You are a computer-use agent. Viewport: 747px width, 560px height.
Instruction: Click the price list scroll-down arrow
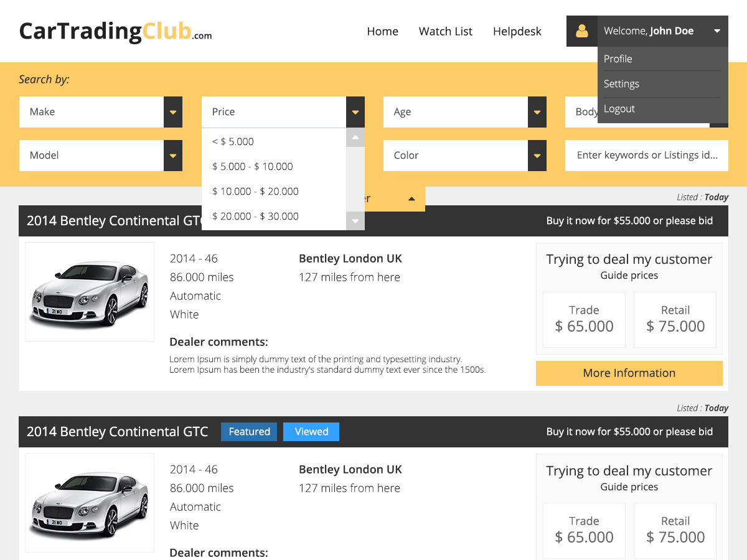click(x=355, y=220)
